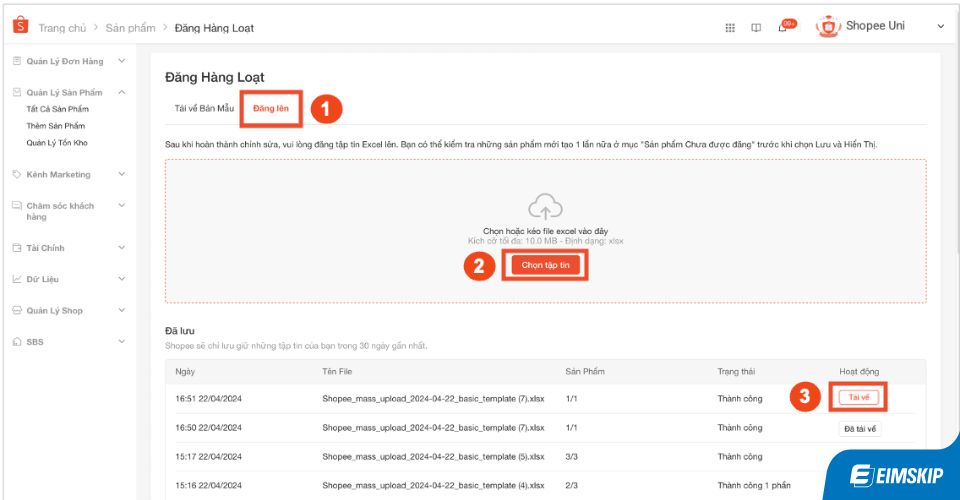The width and height of the screenshot is (960, 500).
Task: Open the Kênh Marketing menu label
Action: click(x=58, y=174)
